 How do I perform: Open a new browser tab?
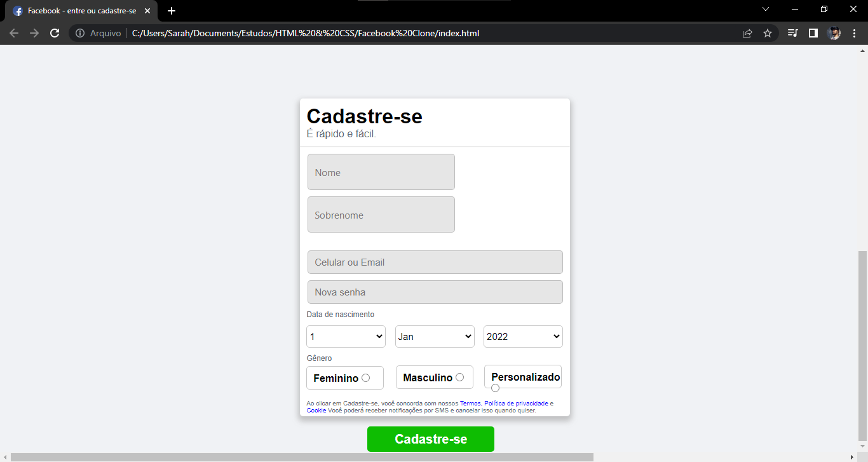(x=172, y=10)
